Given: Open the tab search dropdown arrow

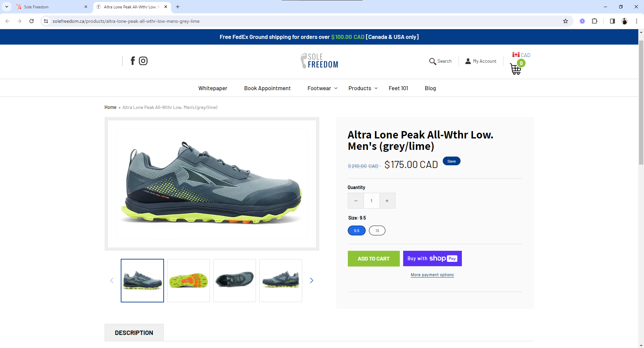Looking at the screenshot, I should (7, 7).
